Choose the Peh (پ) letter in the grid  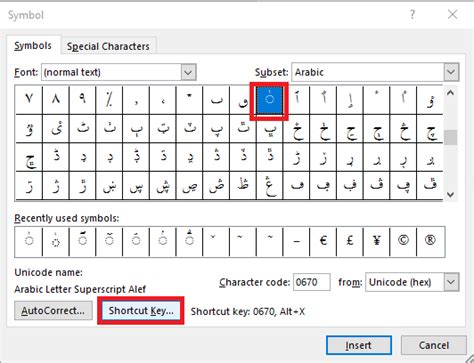[216, 129]
